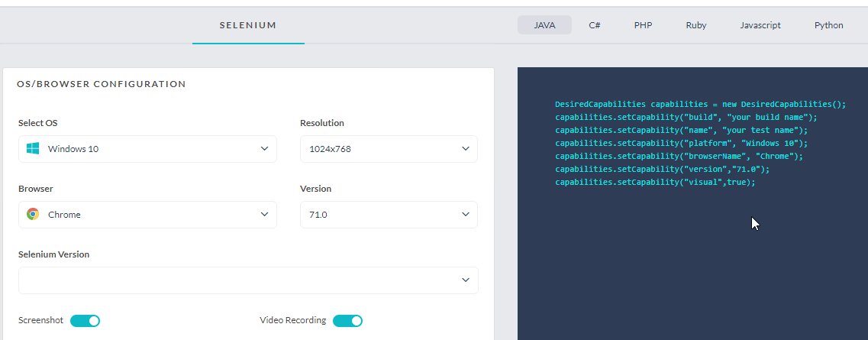Screen dimensions: 868x340
Task: Switch to the SELENIUM tab
Action: pyautogui.click(x=248, y=25)
